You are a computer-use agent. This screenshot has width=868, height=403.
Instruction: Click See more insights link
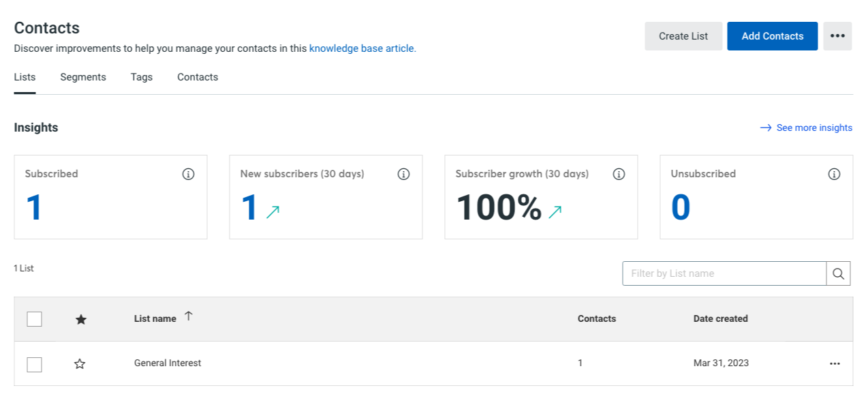coord(813,128)
